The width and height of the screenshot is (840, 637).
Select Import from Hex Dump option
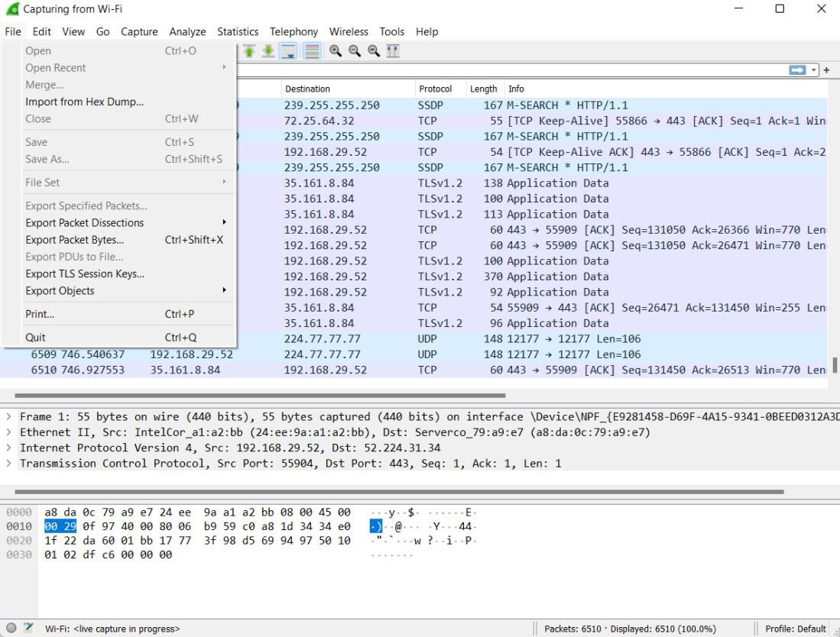[x=84, y=102]
